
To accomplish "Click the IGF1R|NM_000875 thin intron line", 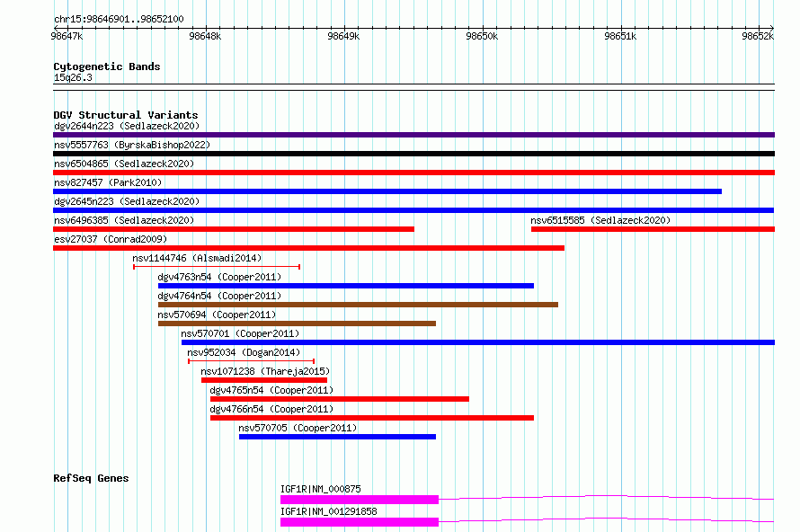I will [x=606, y=497].
